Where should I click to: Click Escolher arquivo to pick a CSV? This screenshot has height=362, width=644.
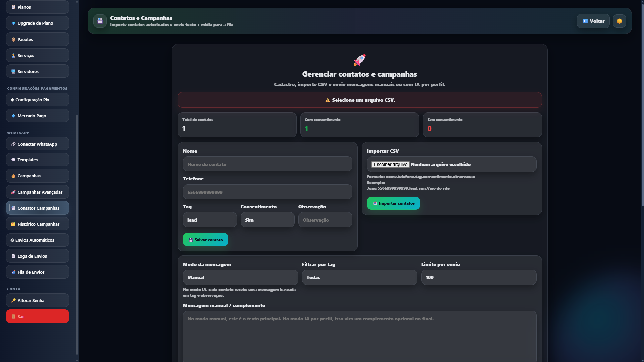pyautogui.click(x=390, y=164)
